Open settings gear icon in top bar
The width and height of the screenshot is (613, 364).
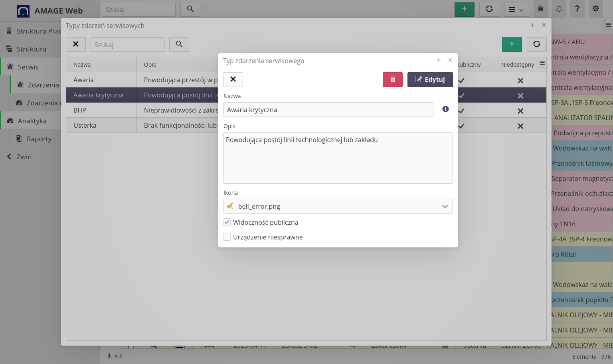pos(596,9)
